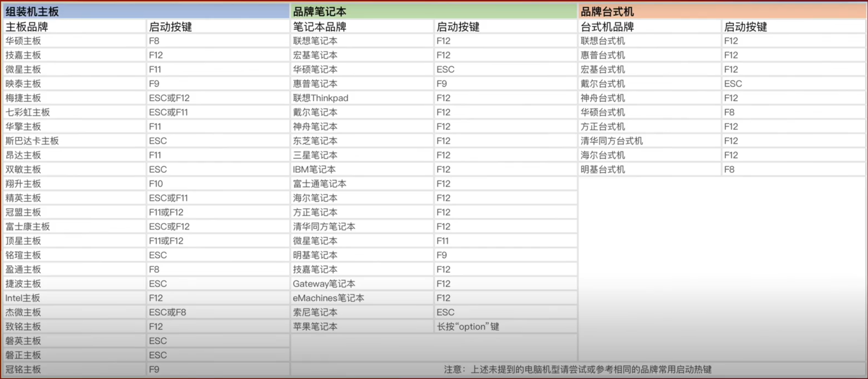Select the 苹果笔记本 cell
The image size is (868, 379).
(315, 327)
